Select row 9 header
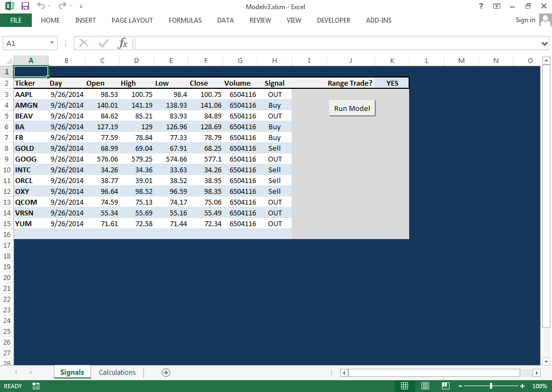Viewport: 552px width, 392px height. click(6, 159)
